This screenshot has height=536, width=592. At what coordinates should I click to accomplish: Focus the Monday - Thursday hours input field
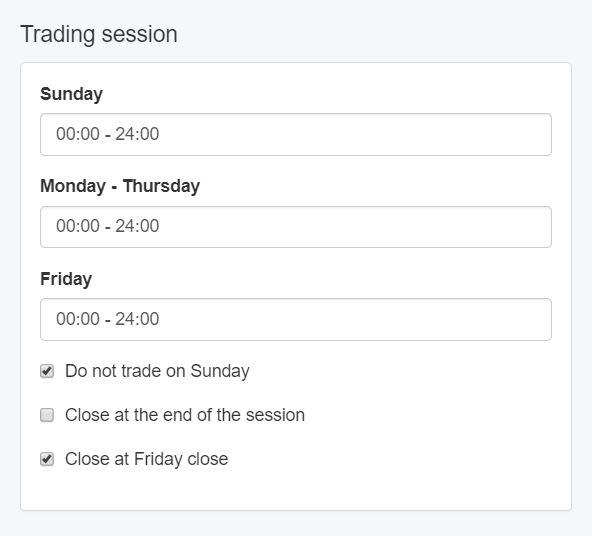(296, 227)
